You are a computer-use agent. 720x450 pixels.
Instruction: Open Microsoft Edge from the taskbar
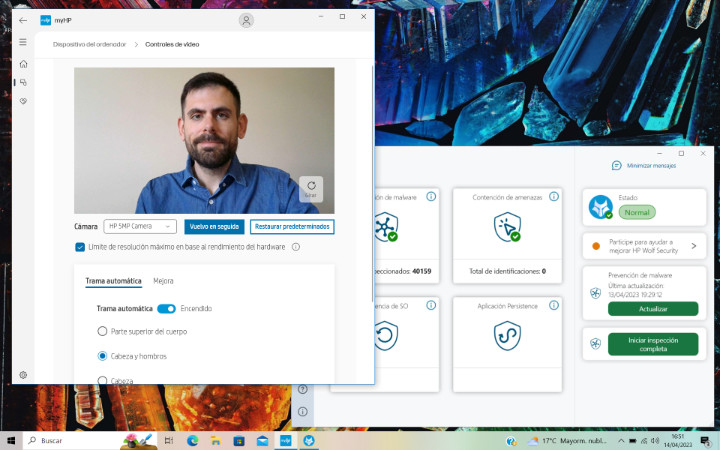(192, 441)
